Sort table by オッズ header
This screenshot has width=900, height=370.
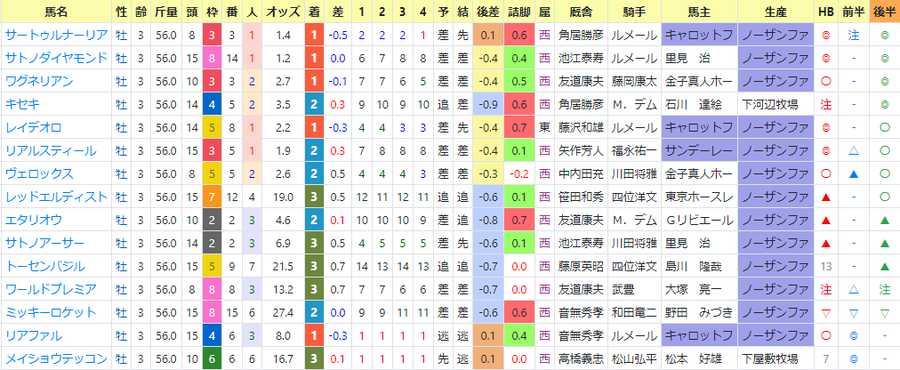(x=283, y=11)
